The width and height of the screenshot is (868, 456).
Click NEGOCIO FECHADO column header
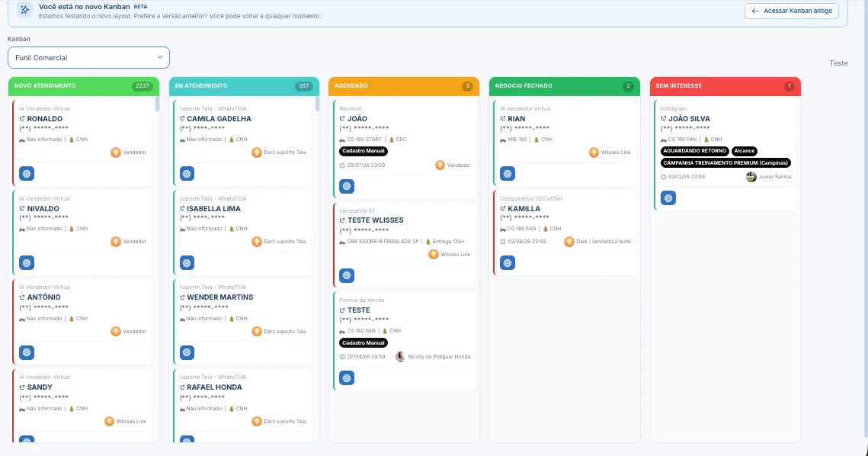pos(565,86)
